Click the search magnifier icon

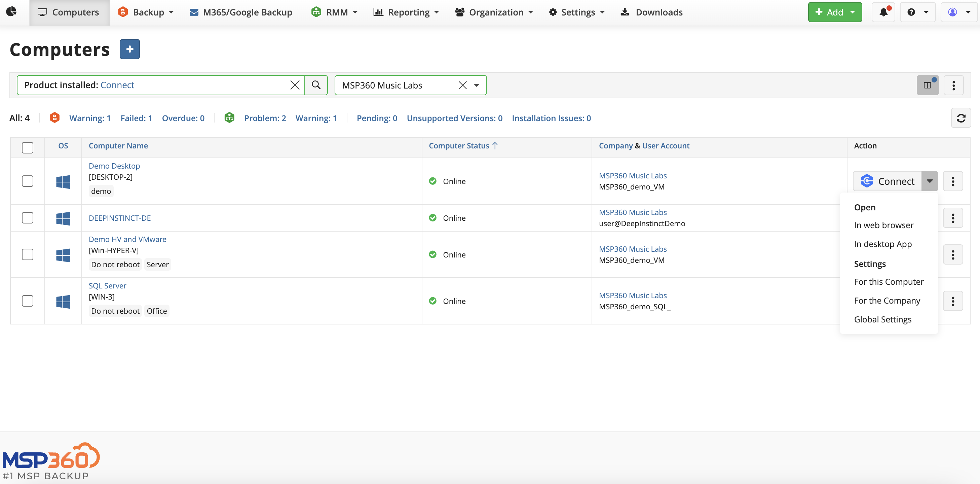(316, 85)
